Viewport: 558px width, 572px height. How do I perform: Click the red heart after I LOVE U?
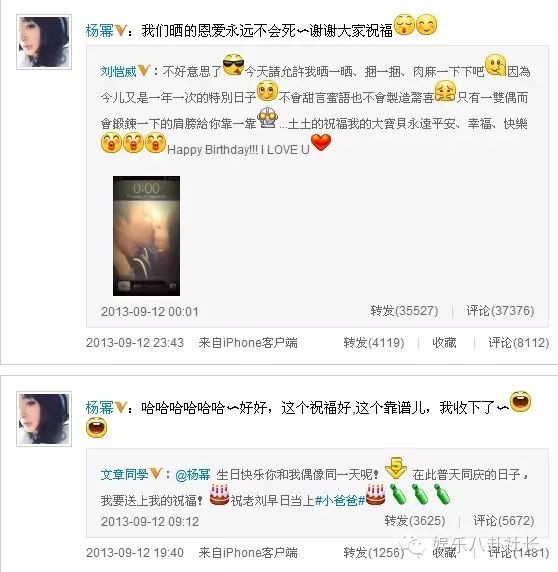pyautogui.click(x=321, y=142)
